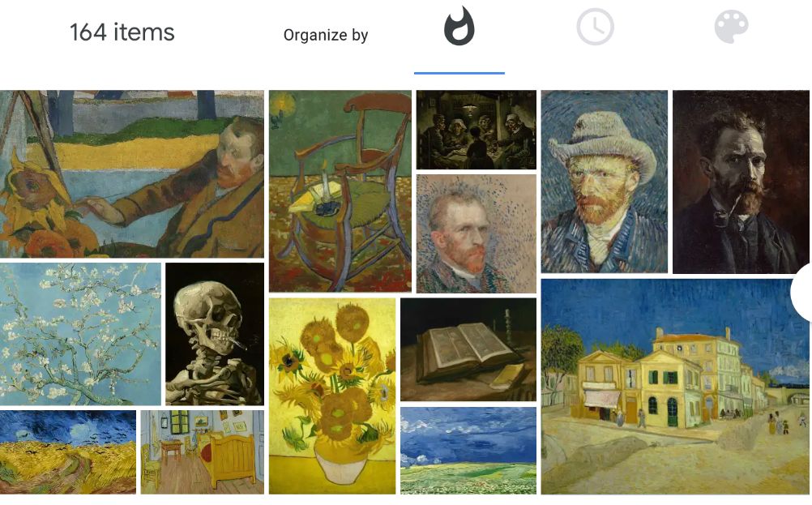Organize items by time clock icon
This screenshot has width=812, height=505.
pos(595,27)
